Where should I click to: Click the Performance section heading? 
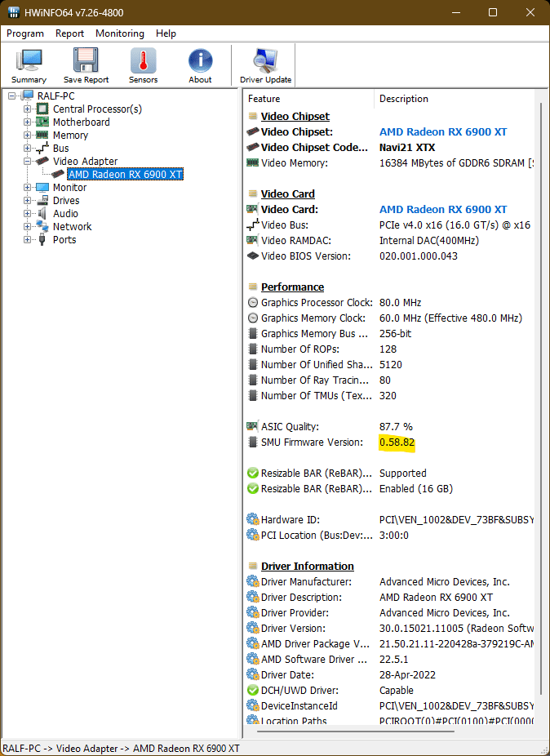(x=293, y=287)
